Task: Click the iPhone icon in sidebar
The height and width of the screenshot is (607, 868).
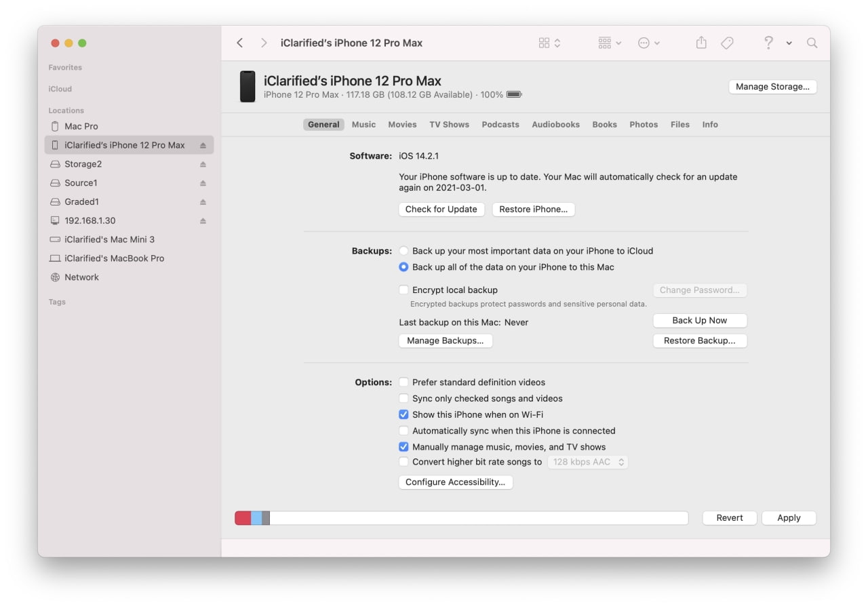Action: (55, 145)
